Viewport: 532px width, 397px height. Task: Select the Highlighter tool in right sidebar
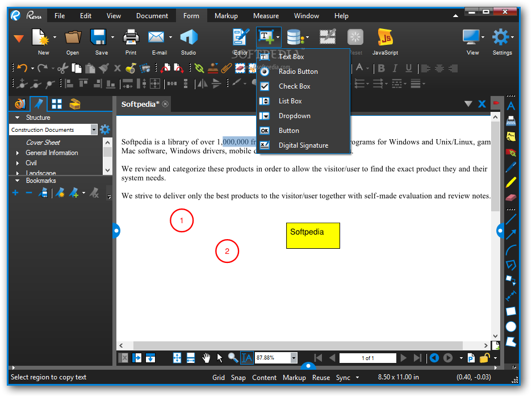pos(510,182)
